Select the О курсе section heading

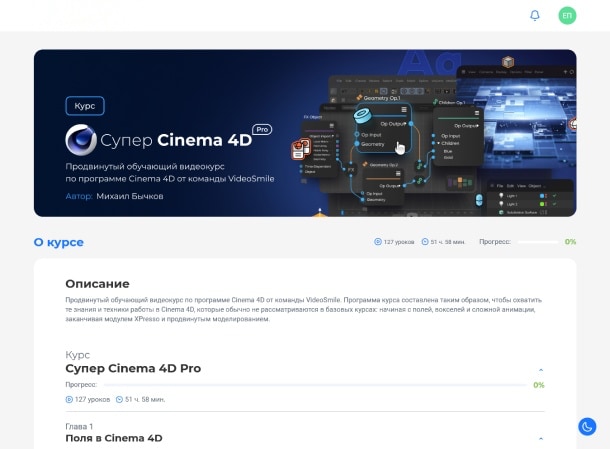click(x=59, y=243)
